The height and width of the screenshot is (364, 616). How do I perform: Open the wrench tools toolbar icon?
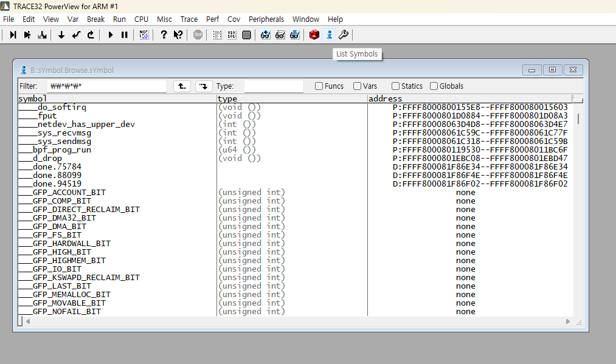click(344, 35)
